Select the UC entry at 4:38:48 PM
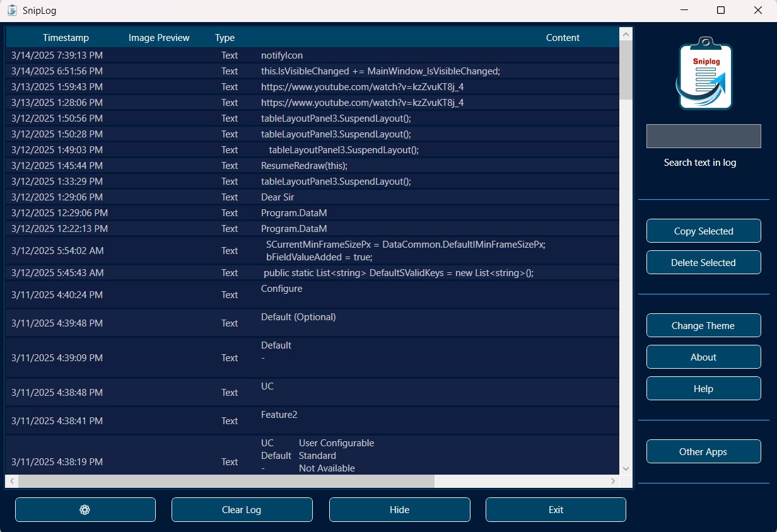 pos(313,393)
